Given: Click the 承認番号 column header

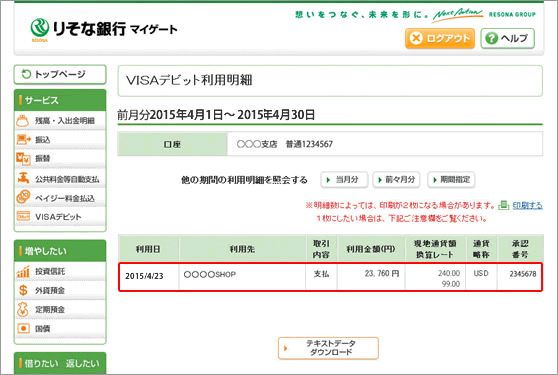Looking at the screenshot, I should point(520,249).
